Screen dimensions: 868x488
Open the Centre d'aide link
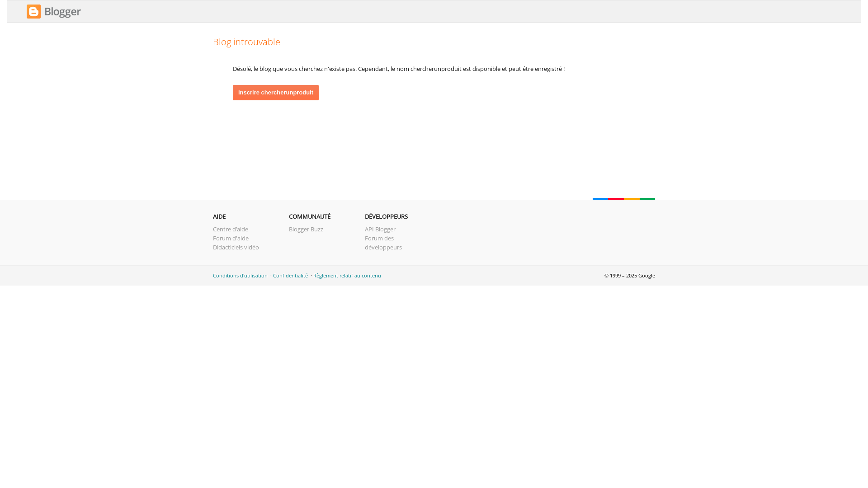(230, 229)
